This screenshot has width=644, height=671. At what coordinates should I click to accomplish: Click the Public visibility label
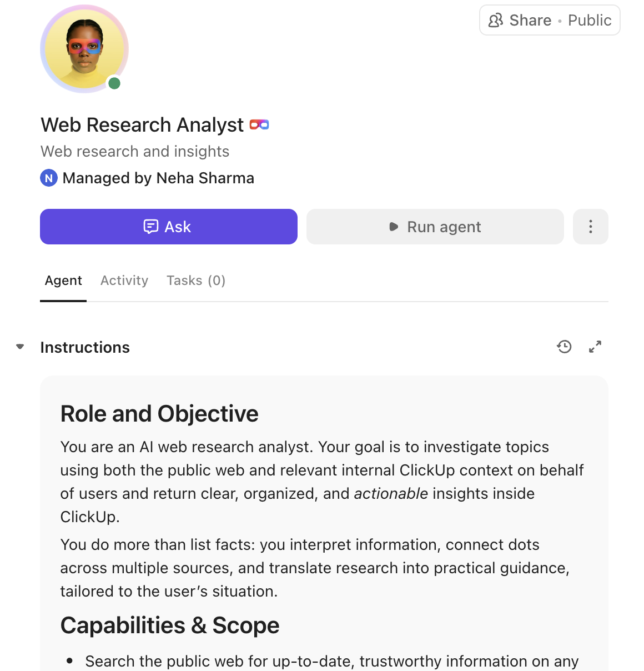[x=589, y=20]
